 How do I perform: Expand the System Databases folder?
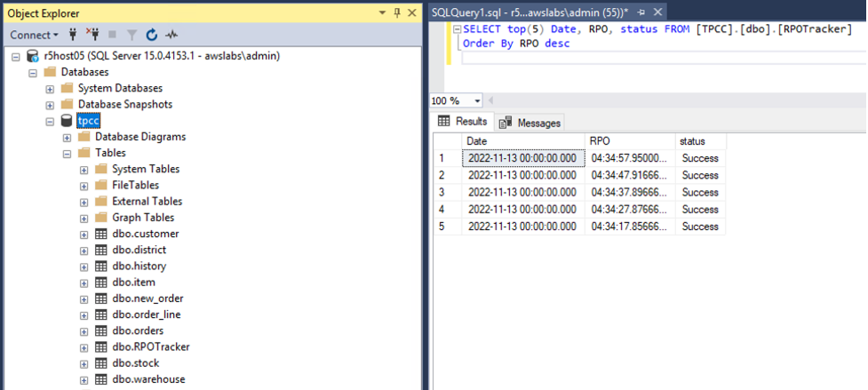50,89
